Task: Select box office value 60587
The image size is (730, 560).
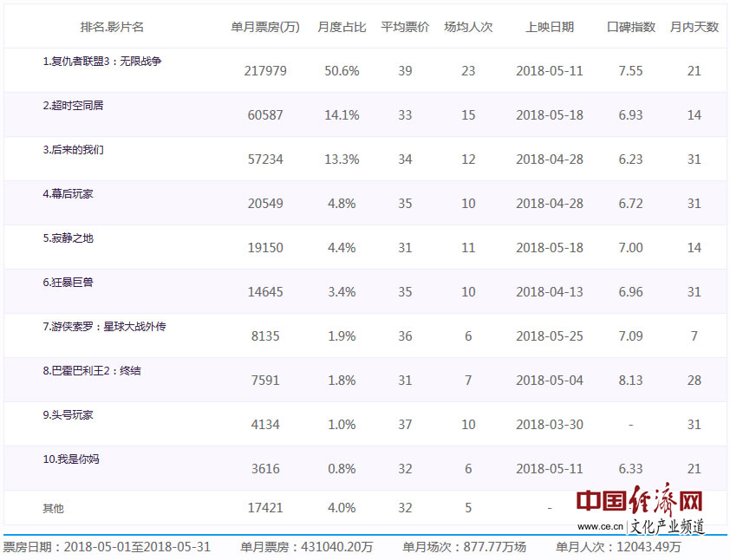Action: pyautogui.click(x=265, y=115)
